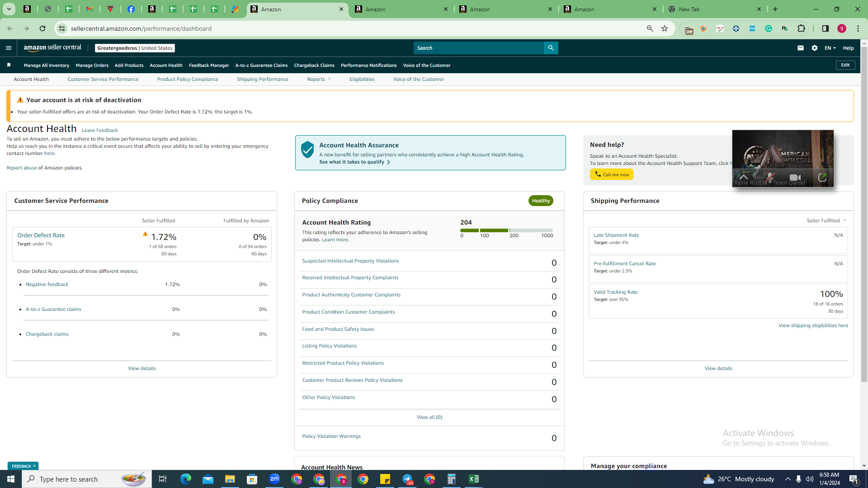Click View all (0) policy link
The width and height of the screenshot is (868, 488).
pos(429,417)
